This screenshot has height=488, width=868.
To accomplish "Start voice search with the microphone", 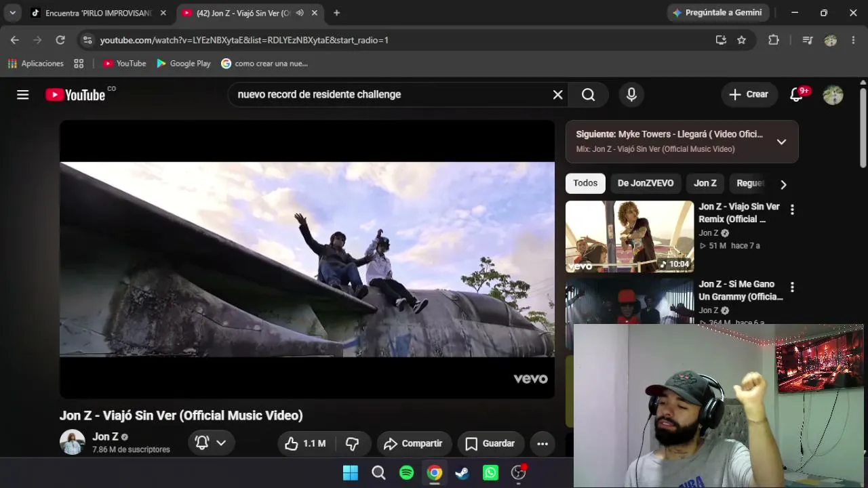I will [x=631, y=95].
